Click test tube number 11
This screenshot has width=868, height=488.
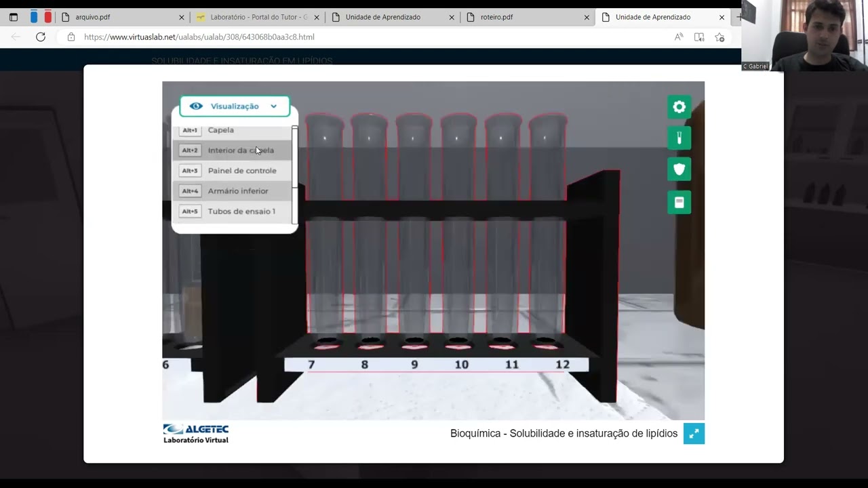click(x=503, y=224)
